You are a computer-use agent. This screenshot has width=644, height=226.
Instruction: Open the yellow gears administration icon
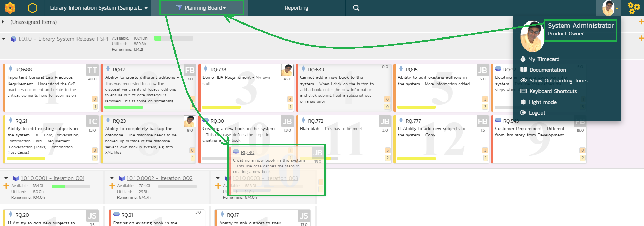[x=633, y=8]
